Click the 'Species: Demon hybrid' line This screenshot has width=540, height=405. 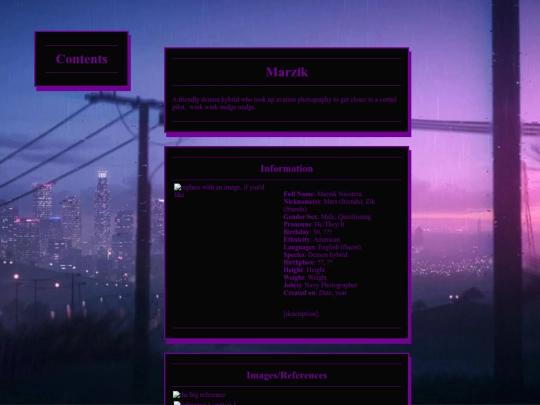(x=315, y=255)
